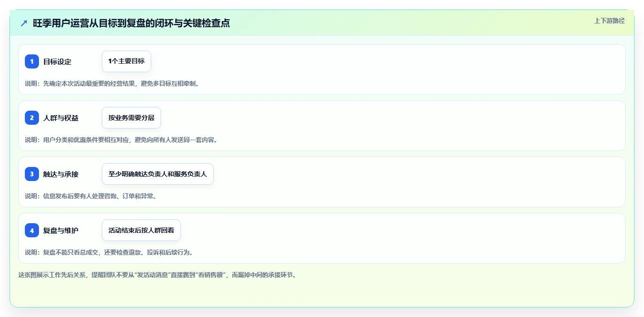
Task: Click the description starting '说明：先确定本次活动'
Action: (x=112, y=83)
